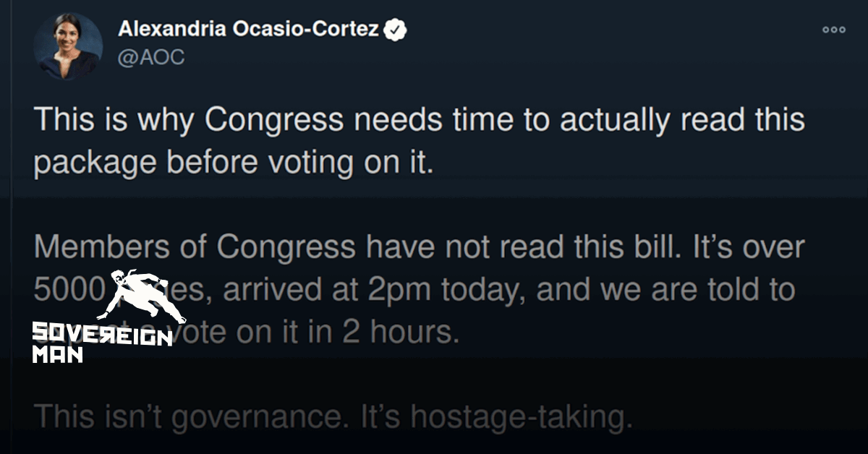Open the profile avatar photo
Screen dimensions: 868x454
coord(67,45)
